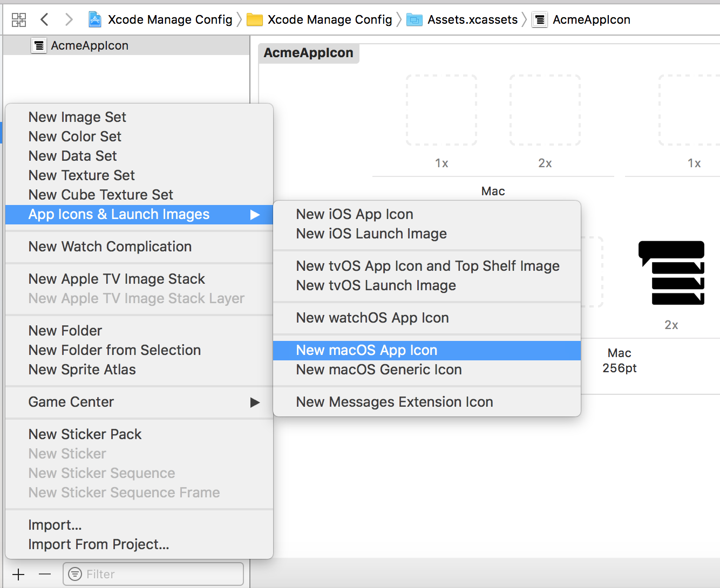The width and height of the screenshot is (720, 588).
Task: Click the − button below the asset list
Action: 45,574
